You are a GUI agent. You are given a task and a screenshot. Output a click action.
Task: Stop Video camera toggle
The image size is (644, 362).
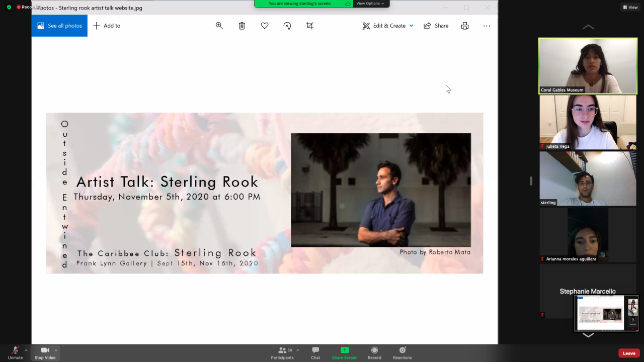click(x=45, y=352)
